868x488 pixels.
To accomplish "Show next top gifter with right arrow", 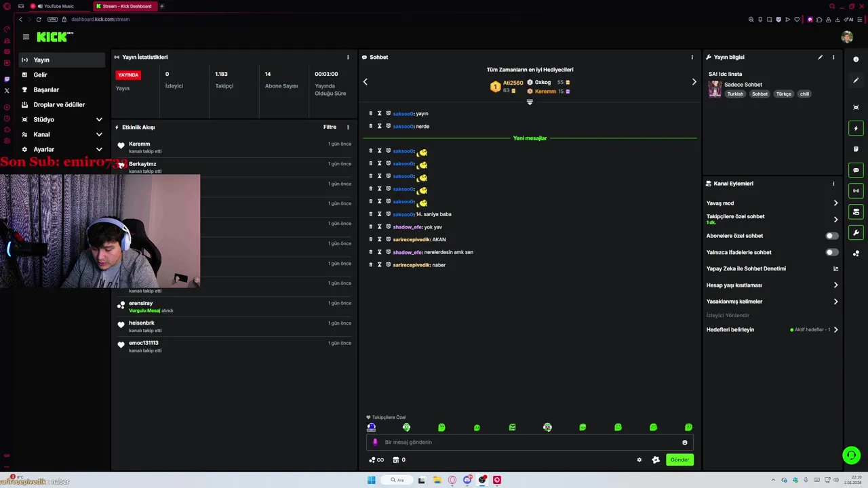I will coord(694,82).
